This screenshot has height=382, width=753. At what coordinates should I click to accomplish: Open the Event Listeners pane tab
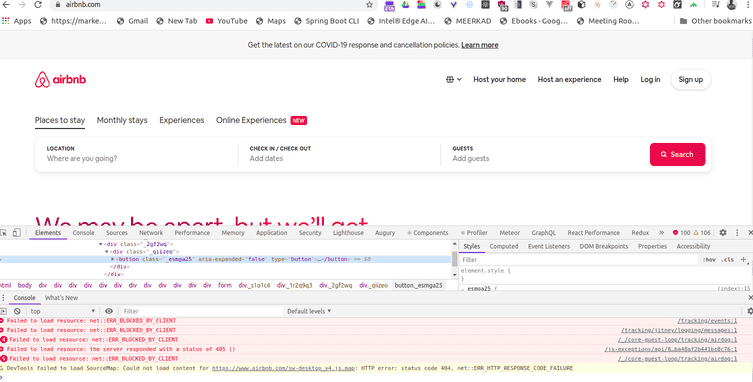[x=549, y=246]
